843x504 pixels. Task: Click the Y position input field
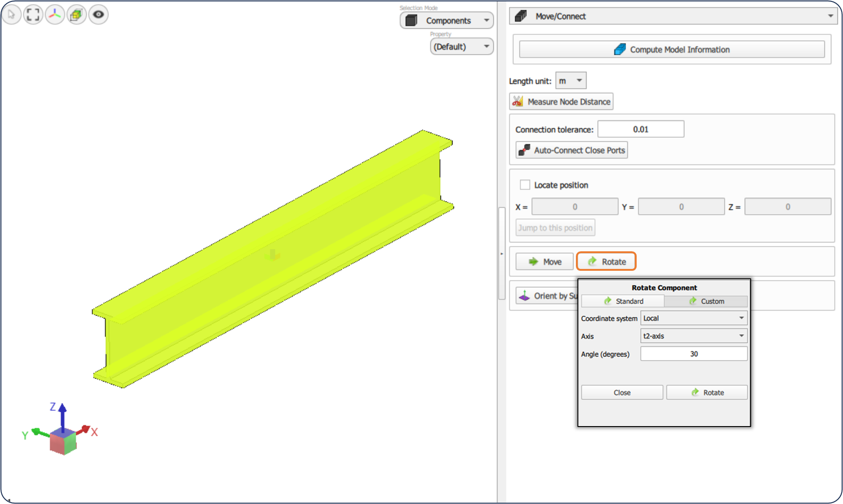pyautogui.click(x=682, y=207)
